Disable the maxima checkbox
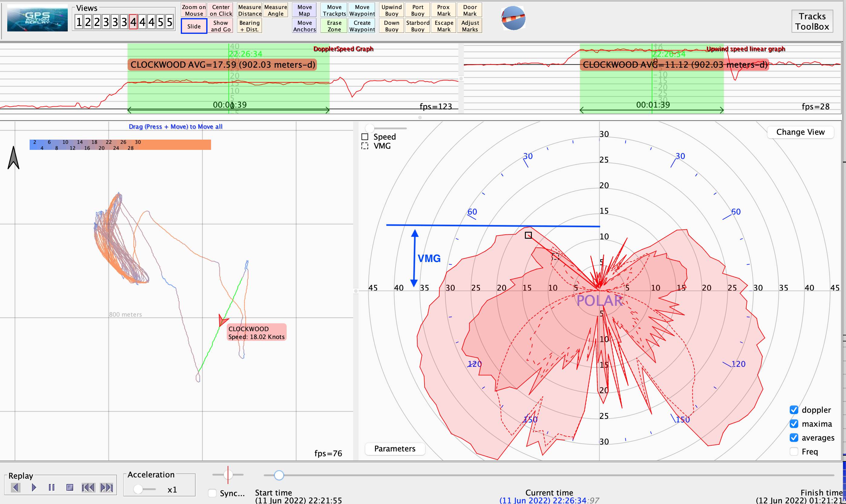The height and width of the screenshot is (504, 846). [x=794, y=424]
